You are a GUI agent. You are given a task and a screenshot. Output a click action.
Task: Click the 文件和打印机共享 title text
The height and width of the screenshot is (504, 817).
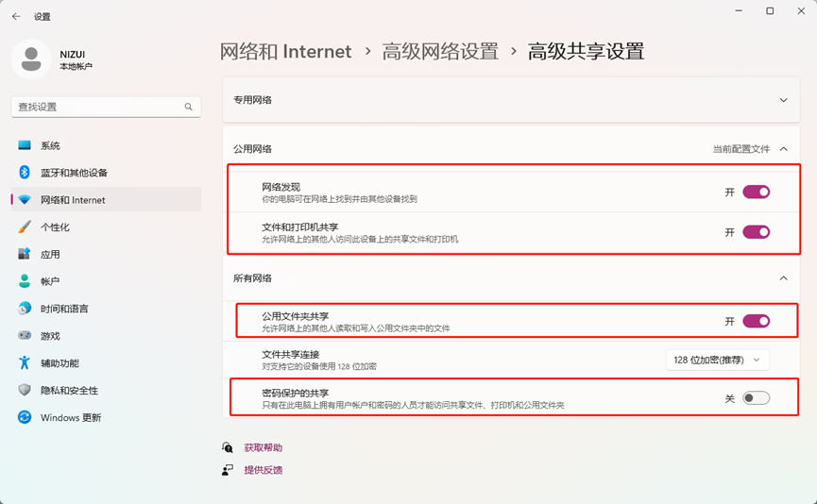(300, 227)
